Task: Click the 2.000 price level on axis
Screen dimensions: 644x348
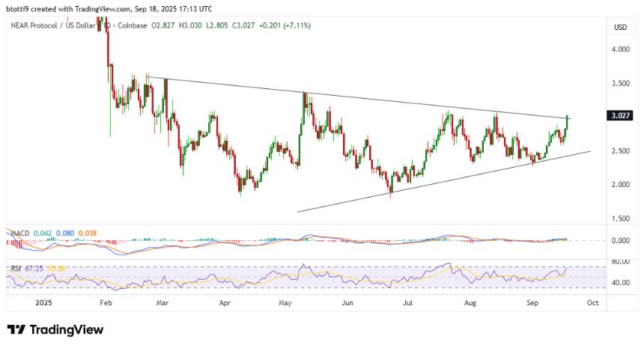Action: point(620,185)
